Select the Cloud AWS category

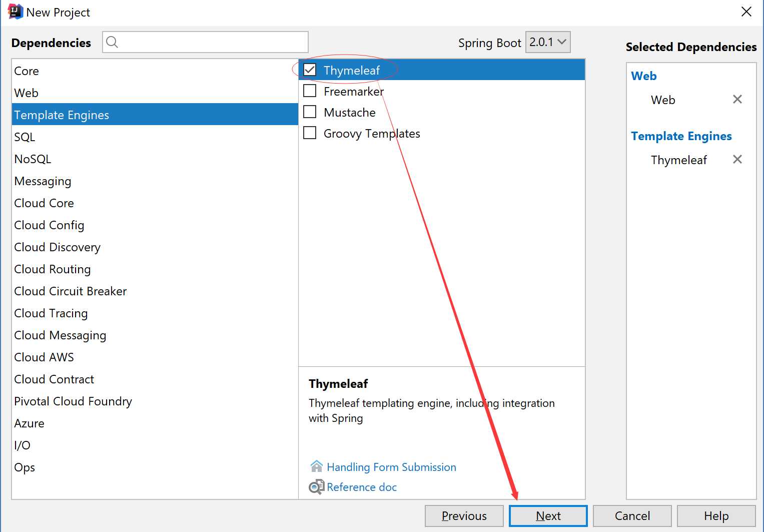pyautogui.click(x=155, y=357)
